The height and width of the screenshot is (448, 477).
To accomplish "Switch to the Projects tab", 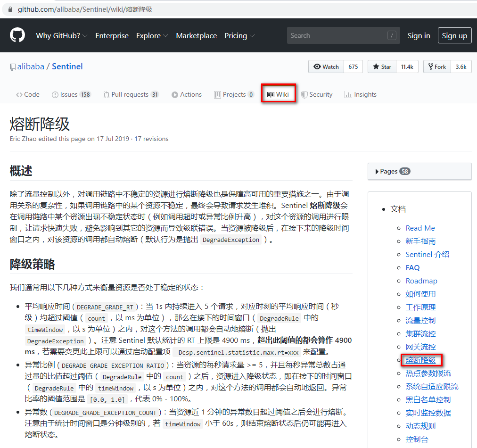I will click(x=234, y=94).
